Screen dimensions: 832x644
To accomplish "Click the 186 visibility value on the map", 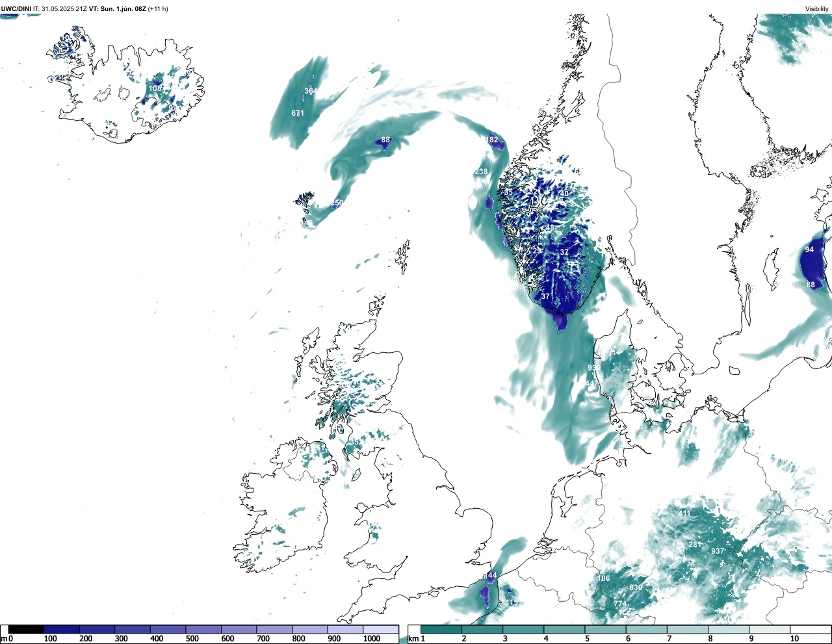I will click(x=604, y=578).
